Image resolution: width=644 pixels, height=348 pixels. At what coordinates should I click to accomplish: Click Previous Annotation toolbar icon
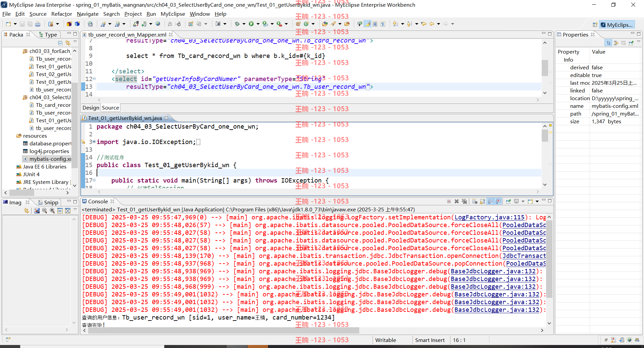click(410, 24)
